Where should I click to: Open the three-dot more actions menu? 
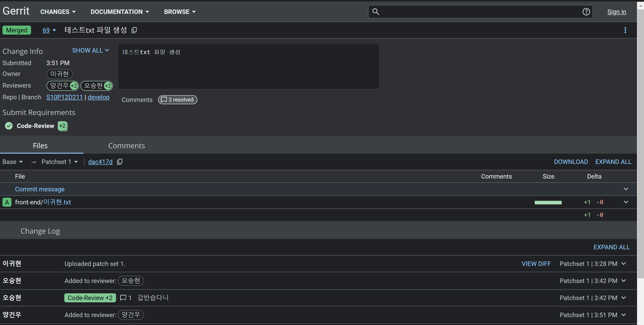click(625, 30)
